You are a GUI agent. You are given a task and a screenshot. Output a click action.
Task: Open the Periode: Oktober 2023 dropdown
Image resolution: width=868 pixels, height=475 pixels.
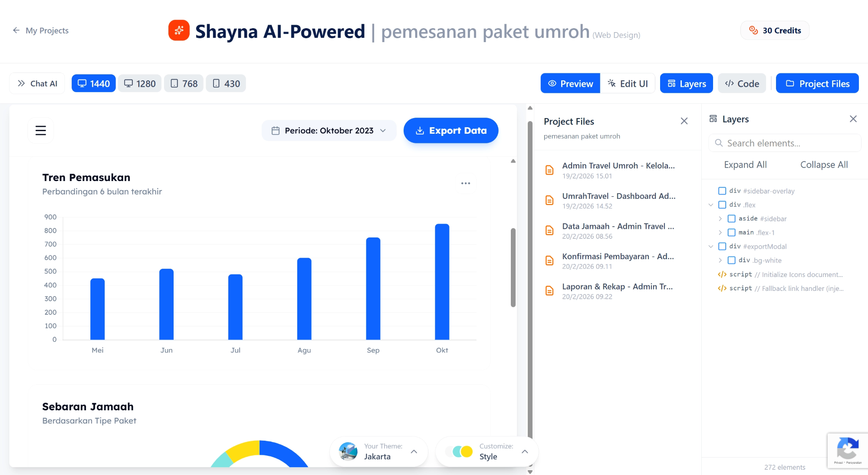click(x=329, y=130)
